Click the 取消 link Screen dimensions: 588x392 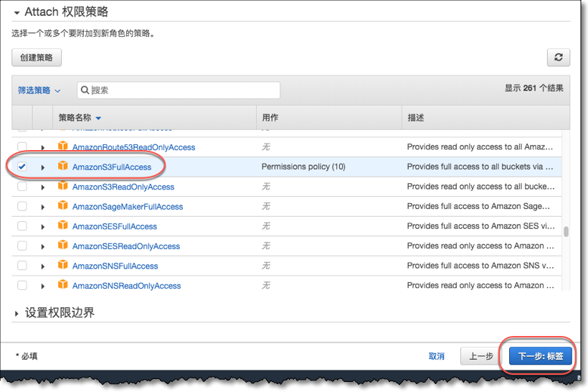437,356
